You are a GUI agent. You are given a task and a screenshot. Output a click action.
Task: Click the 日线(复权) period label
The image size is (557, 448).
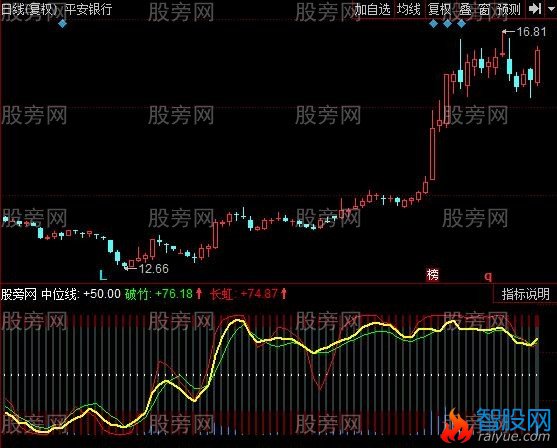pyautogui.click(x=29, y=9)
